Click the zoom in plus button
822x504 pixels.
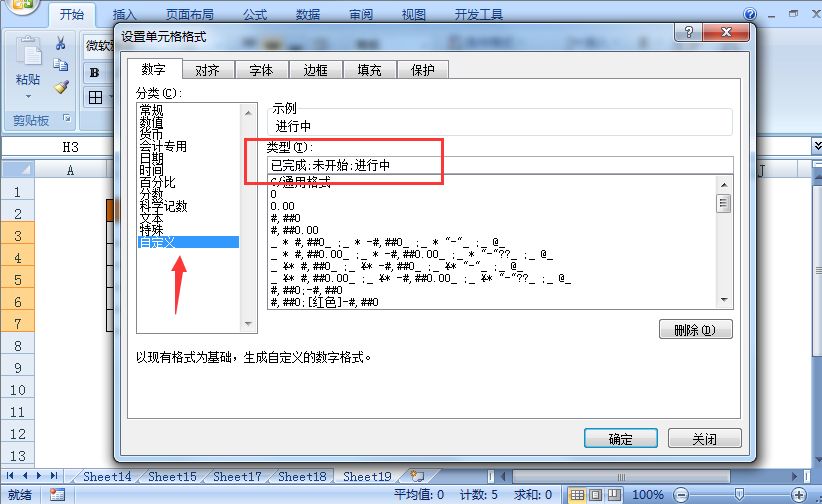pyautogui.click(x=799, y=495)
